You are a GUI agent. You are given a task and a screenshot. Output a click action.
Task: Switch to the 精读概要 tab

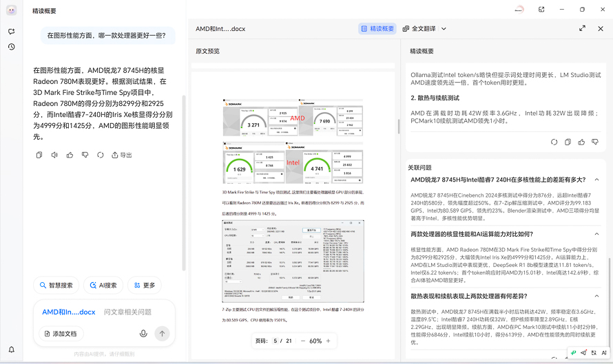pyautogui.click(x=377, y=28)
